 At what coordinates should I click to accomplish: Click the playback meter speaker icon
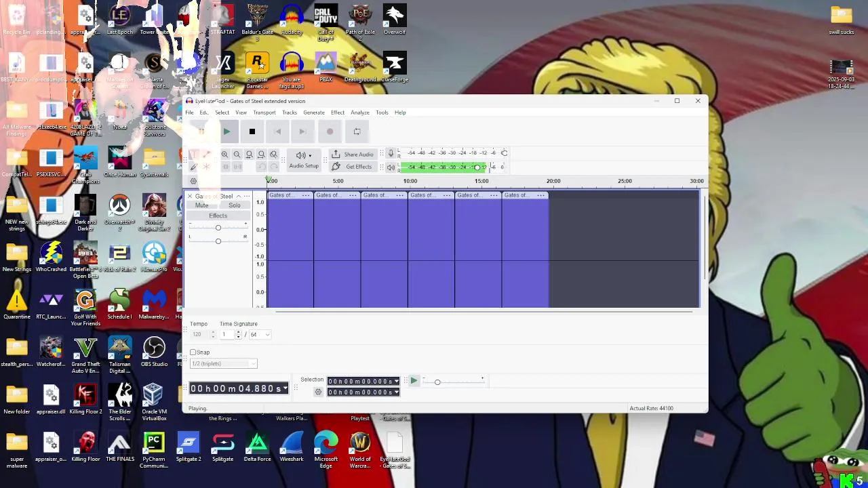391,167
